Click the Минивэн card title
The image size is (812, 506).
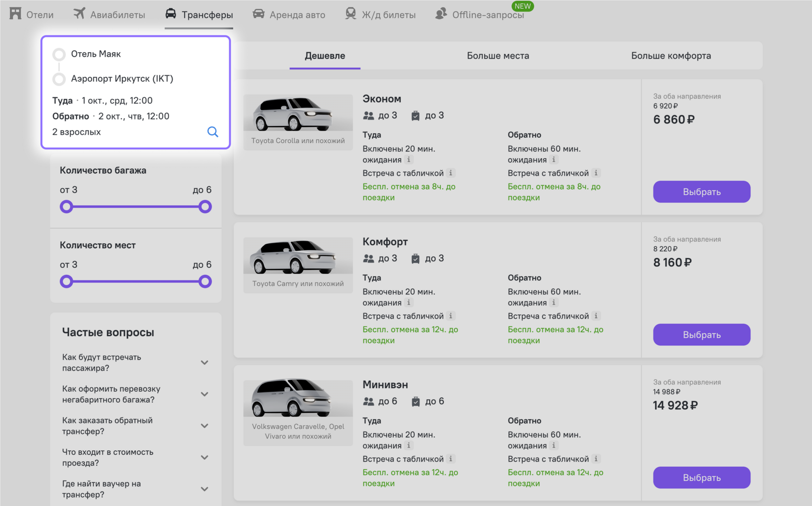[x=385, y=385]
